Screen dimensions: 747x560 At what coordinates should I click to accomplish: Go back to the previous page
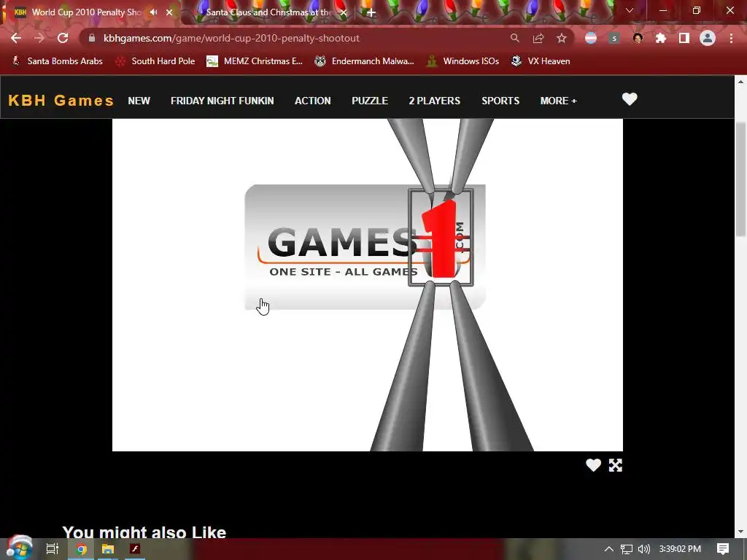[16, 38]
